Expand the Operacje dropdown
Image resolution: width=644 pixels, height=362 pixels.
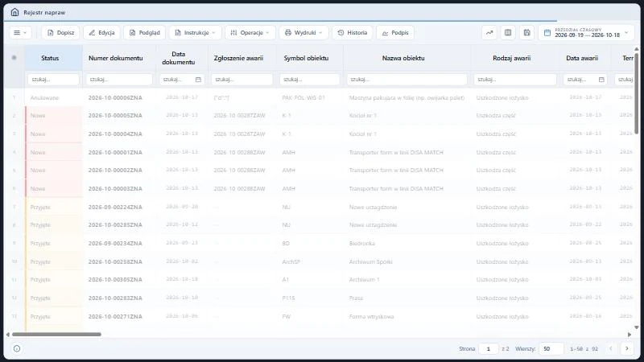tap(250, 32)
